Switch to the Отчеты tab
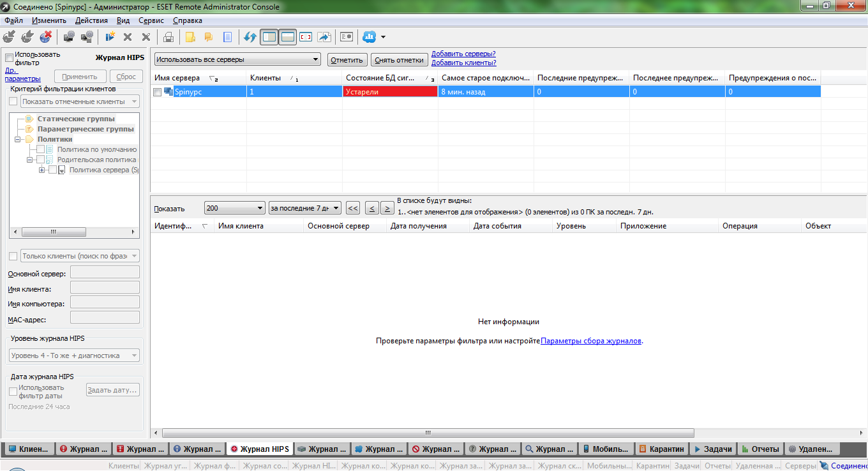The width and height of the screenshot is (868, 471). click(x=759, y=449)
